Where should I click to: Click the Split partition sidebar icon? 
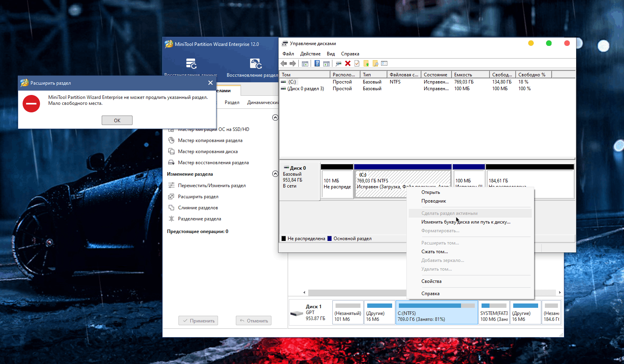[x=171, y=219]
